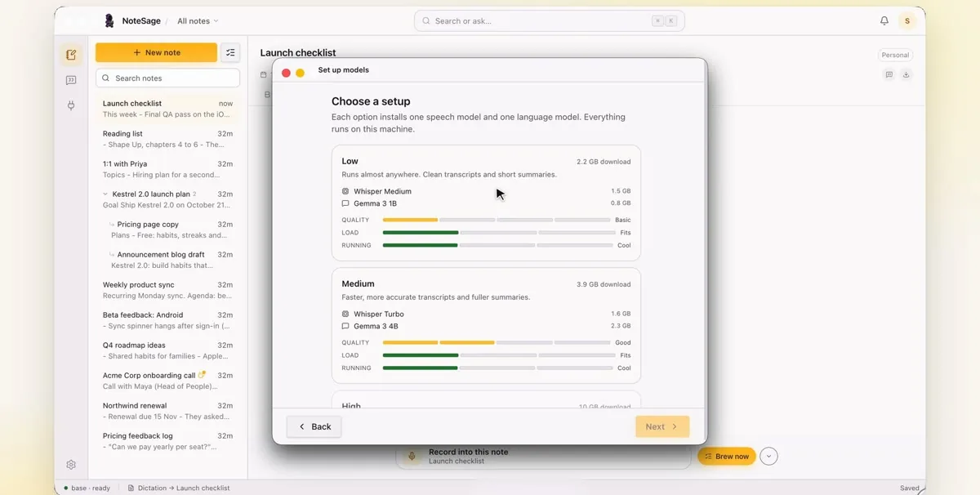Open the Acme Corp onboarding call note

point(167,381)
